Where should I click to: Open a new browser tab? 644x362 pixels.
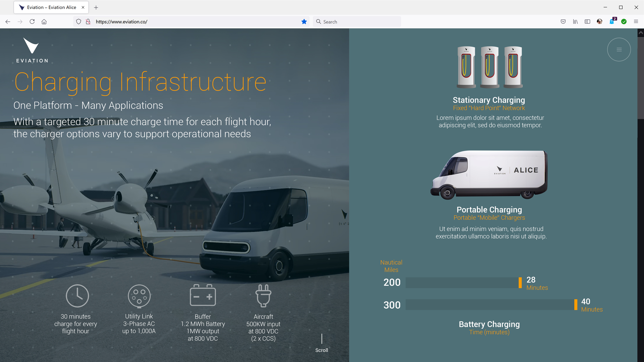tap(96, 8)
